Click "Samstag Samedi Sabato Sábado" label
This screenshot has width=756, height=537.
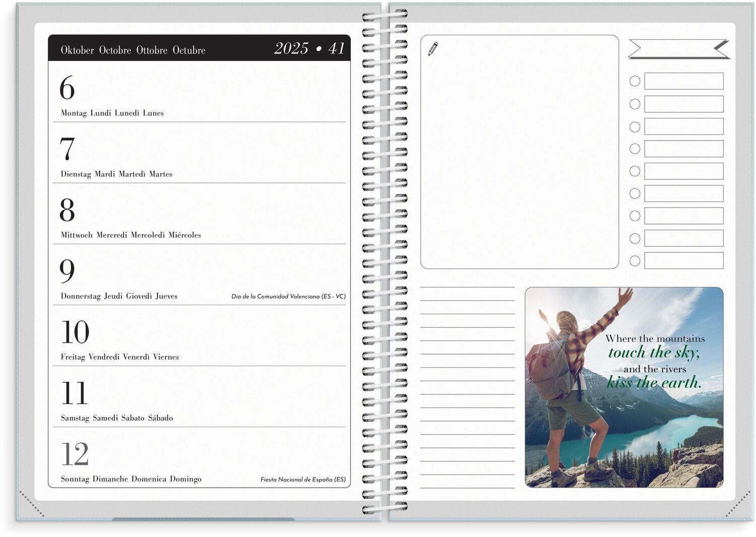coord(117,418)
